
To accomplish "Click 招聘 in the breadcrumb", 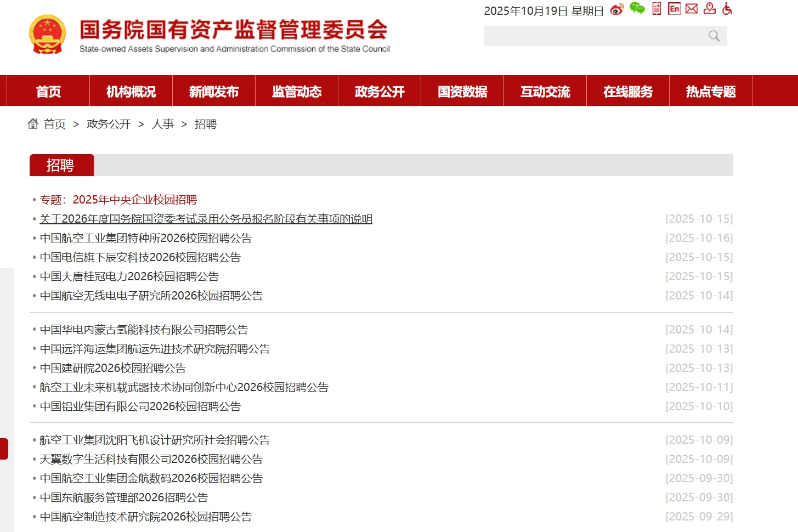I will click(206, 124).
